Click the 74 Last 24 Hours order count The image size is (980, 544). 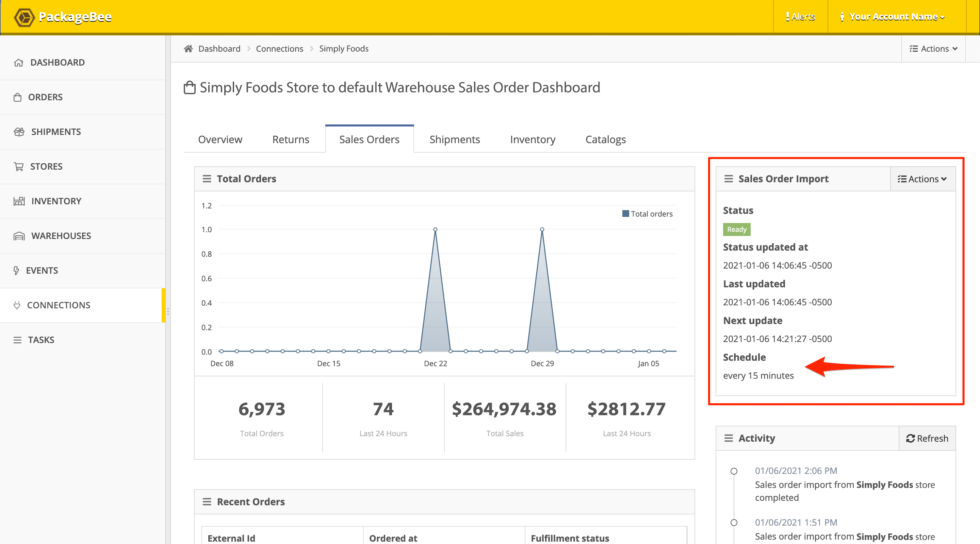click(383, 409)
